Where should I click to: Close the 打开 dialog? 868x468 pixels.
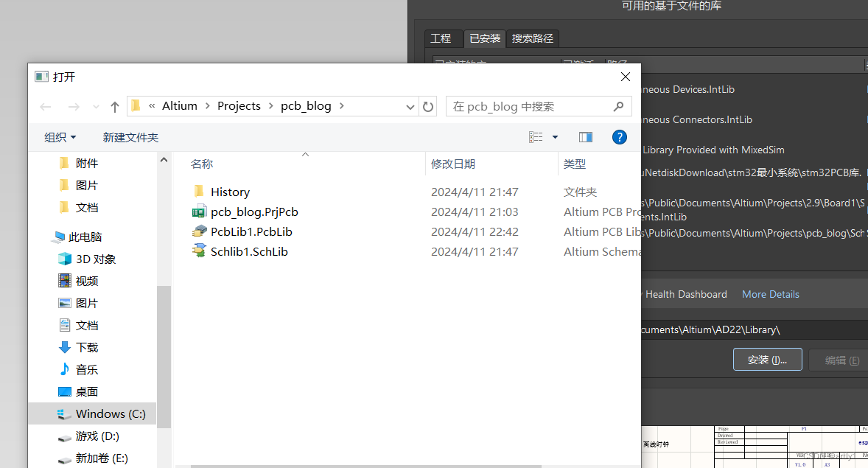point(626,77)
